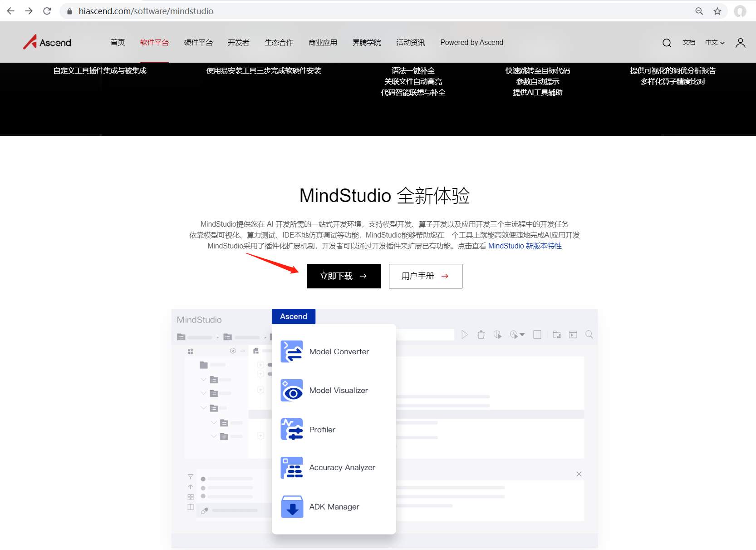756x550 pixels.
Task: Open the 开发者 menu
Action: (238, 42)
